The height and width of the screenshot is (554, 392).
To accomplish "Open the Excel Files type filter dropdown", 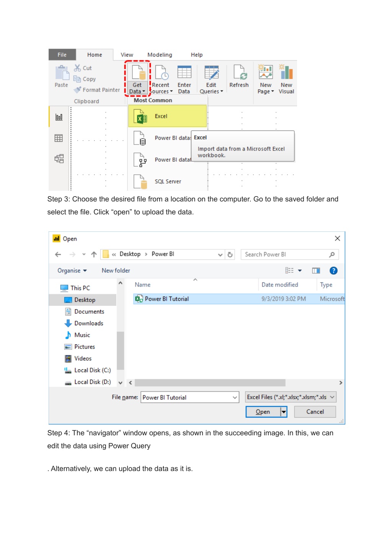I will [291, 397].
